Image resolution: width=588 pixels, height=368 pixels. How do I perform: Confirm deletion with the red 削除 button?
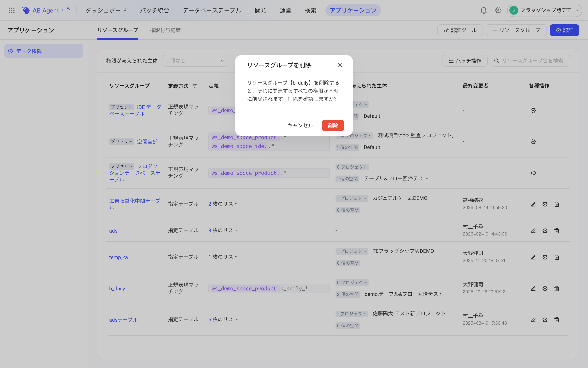pos(333,125)
